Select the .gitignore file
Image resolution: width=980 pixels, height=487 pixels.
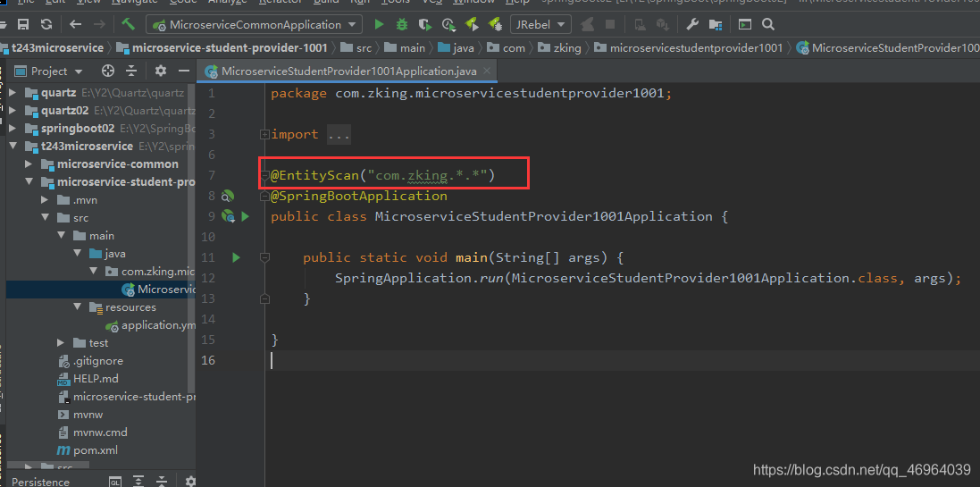click(90, 361)
